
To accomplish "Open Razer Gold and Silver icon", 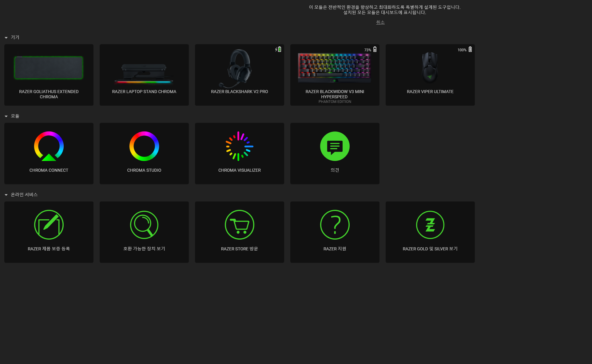I will coord(430,225).
